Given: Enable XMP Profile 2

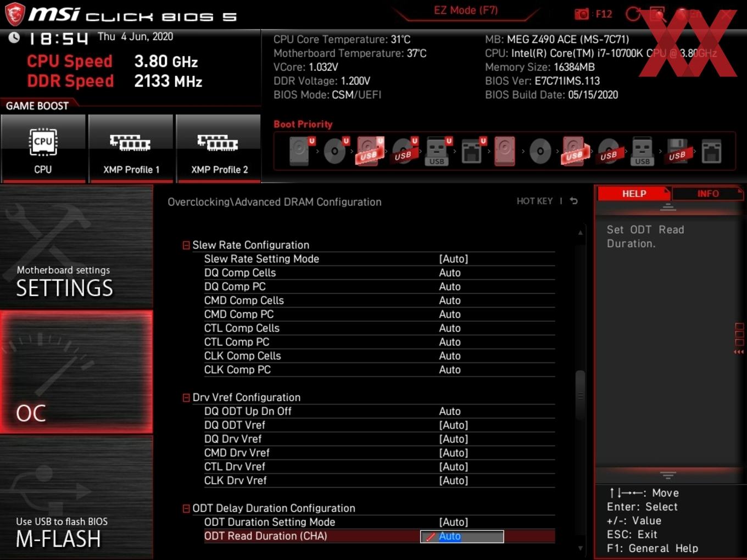Looking at the screenshot, I should point(219,148).
